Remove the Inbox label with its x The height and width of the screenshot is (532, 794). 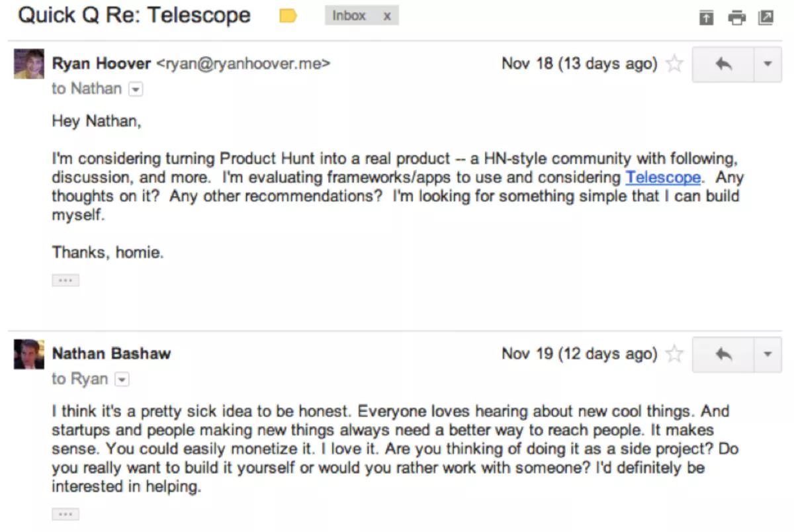point(387,16)
